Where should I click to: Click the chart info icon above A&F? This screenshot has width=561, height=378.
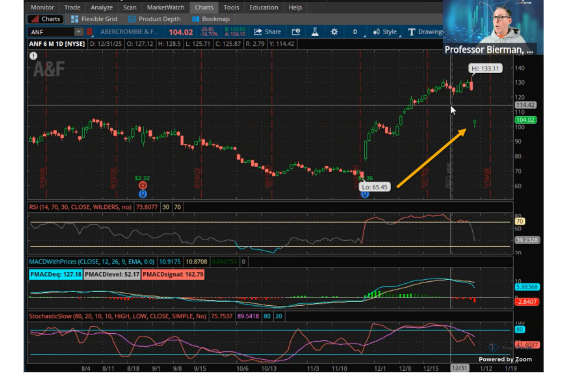pyautogui.click(x=33, y=56)
